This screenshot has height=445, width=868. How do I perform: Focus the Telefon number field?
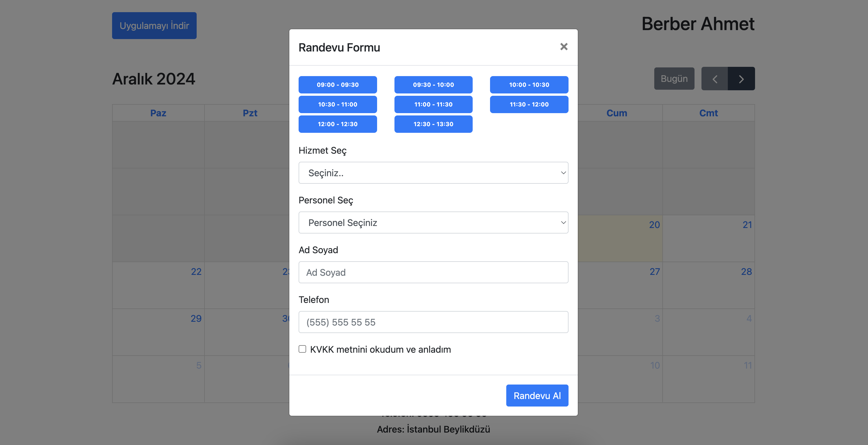click(433, 322)
